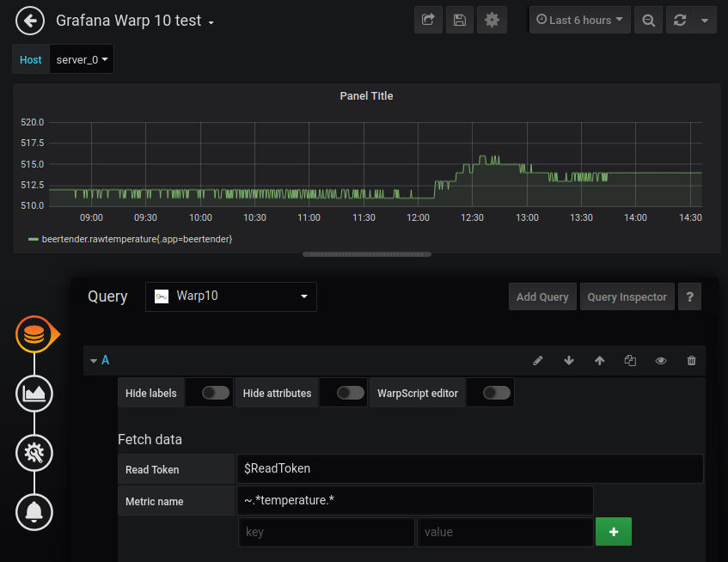The image size is (728, 562).
Task: Delete query A with trash icon
Action: click(x=691, y=361)
